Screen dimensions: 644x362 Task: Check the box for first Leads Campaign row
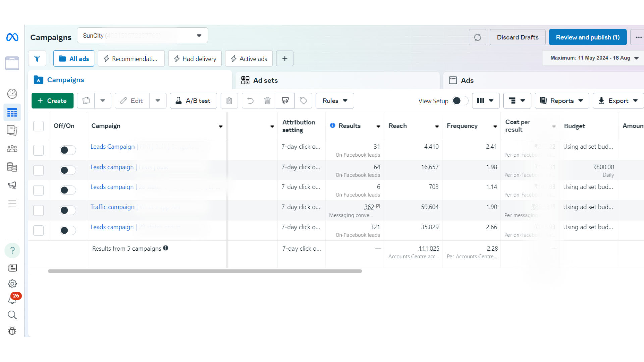[38, 150]
